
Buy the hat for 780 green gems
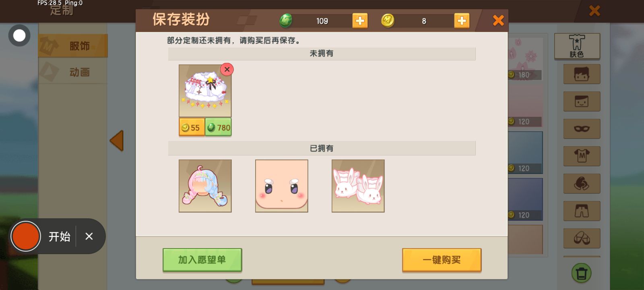[x=218, y=127]
